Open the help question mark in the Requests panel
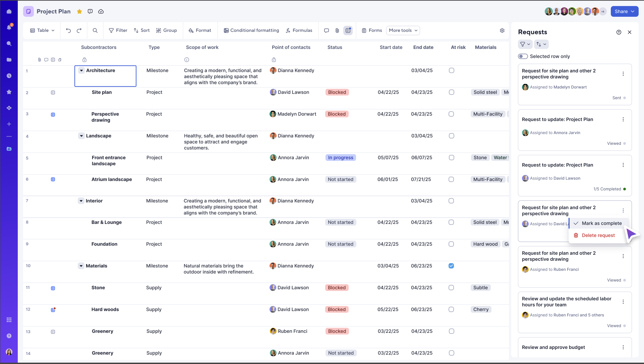The image size is (644, 364). [x=619, y=32]
